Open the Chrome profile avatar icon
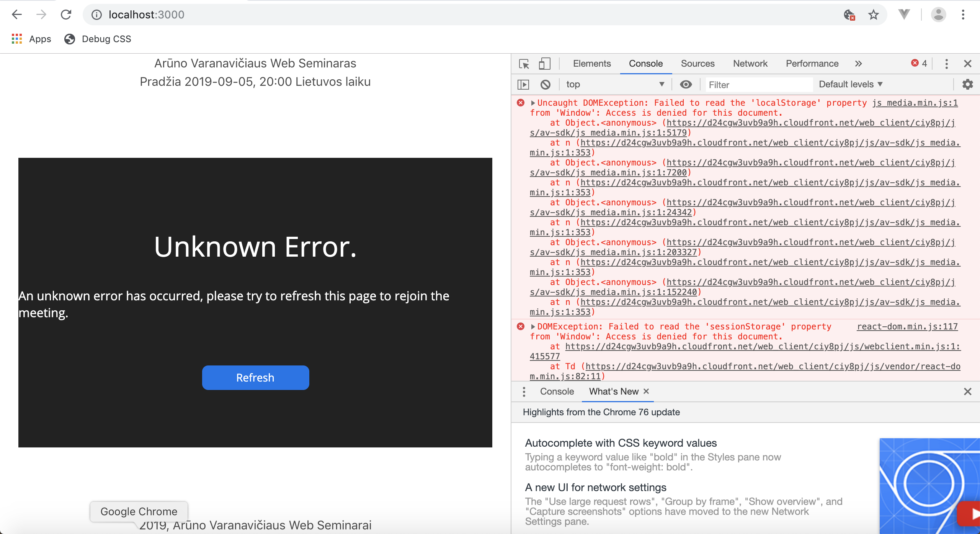The height and width of the screenshot is (534, 980). tap(938, 15)
